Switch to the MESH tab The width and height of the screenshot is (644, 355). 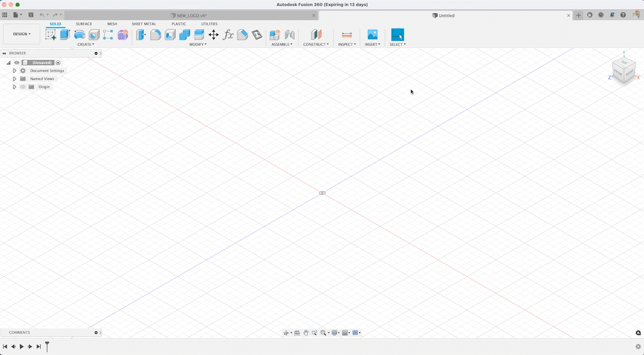point(112,24)
